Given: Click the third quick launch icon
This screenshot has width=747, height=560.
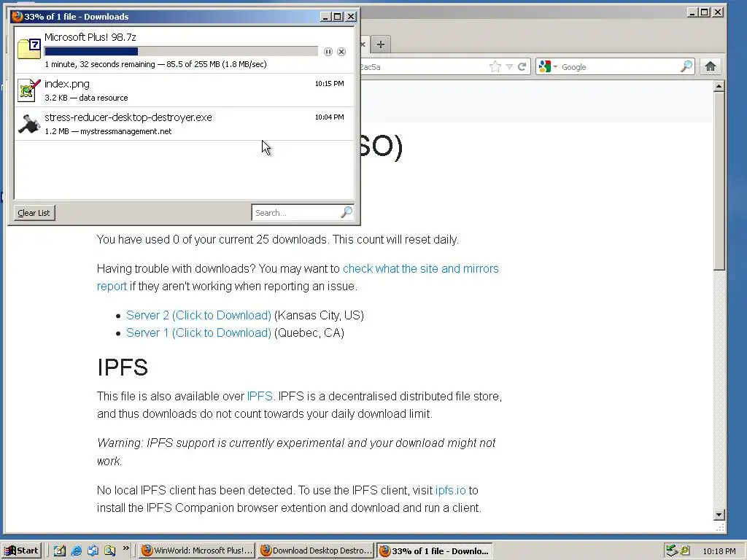Looking at the screenshot, I should [93, 551].
